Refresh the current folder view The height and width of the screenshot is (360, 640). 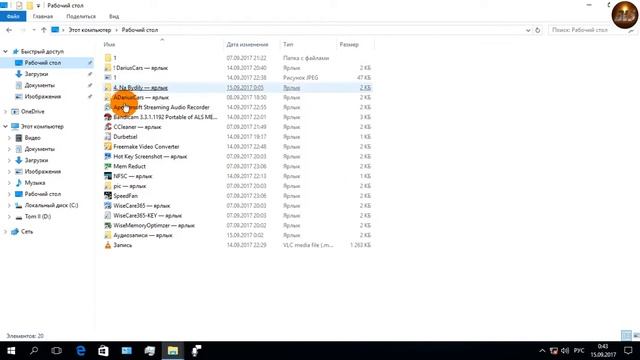click(538, 30)
